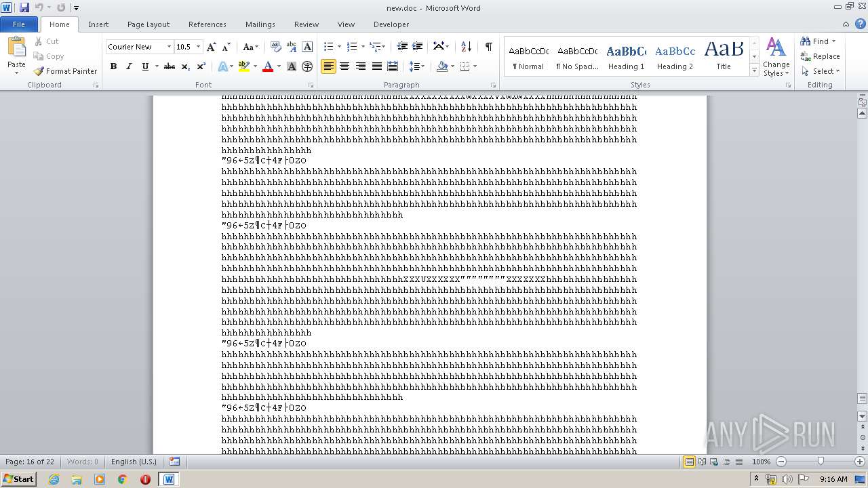This screenshot has width=868, height=488.
Task: Toggle Bold formatting
Action: click(x=113, y=66)
